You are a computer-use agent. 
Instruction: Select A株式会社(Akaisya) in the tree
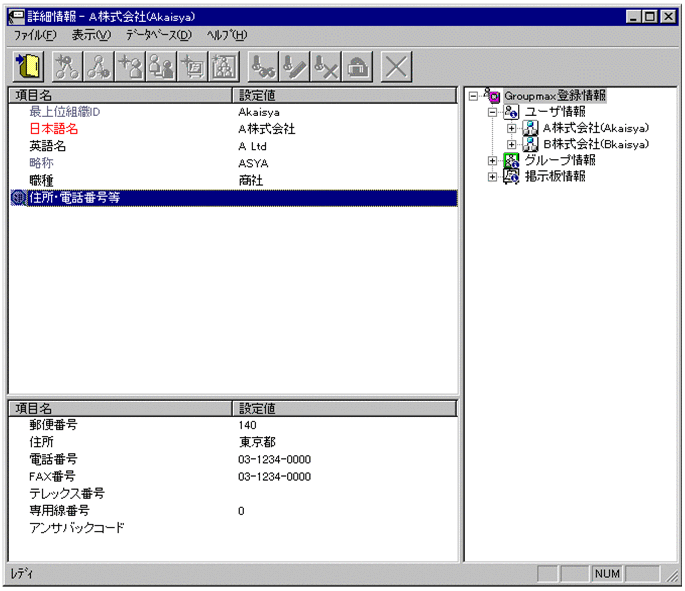coord(596,128)
